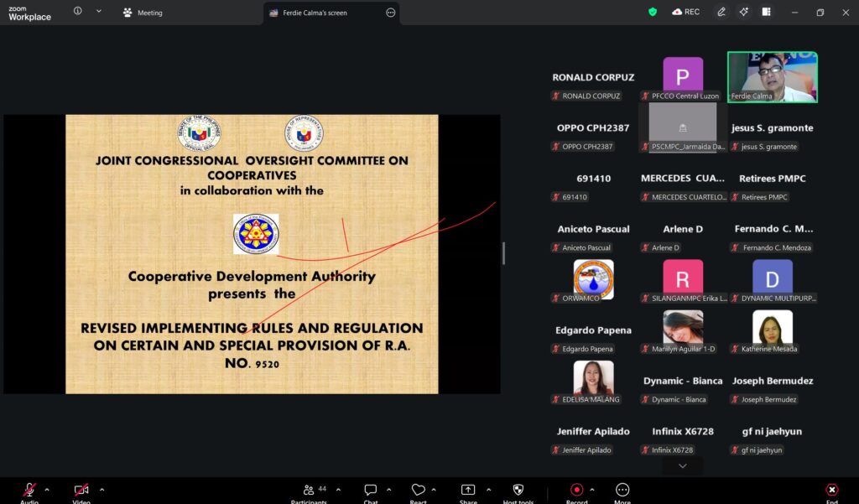Click the End meeting button
The width and height of the screenshot is (859, 504).
pos(831,491)
